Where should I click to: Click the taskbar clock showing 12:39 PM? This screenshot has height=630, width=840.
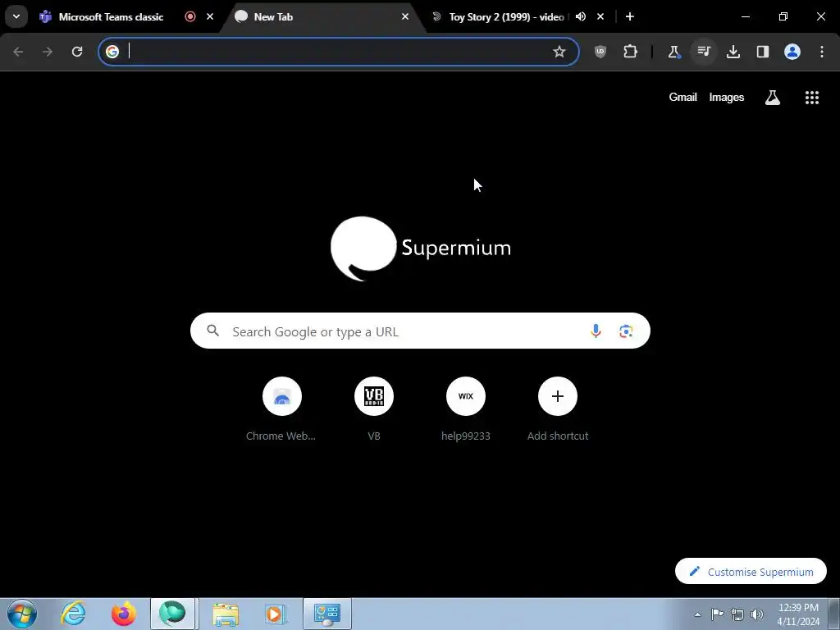pos(798,614)
